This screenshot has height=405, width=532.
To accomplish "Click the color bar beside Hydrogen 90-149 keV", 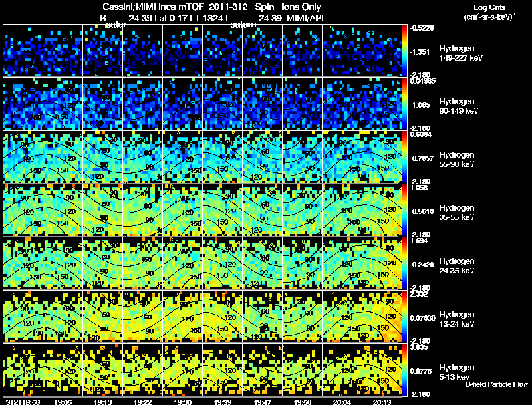I will pos(404,104).
